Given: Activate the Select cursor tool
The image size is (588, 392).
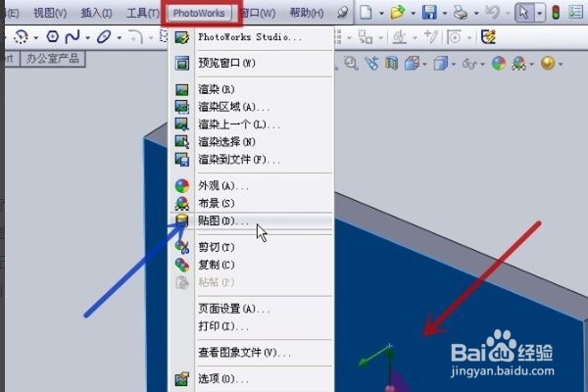Looking at the screenshot, I should (x=523, y=13).
